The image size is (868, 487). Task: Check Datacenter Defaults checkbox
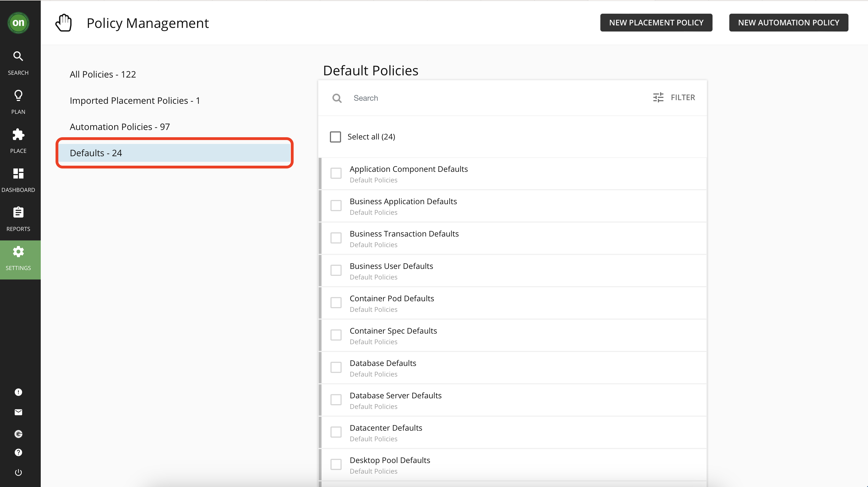point(336,432)
